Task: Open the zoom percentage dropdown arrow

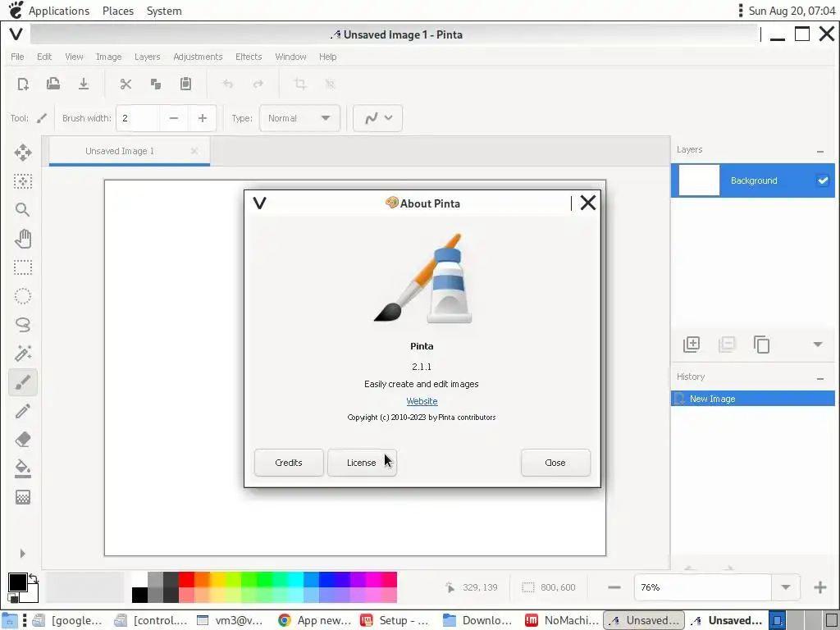Action: coord(785,587)
